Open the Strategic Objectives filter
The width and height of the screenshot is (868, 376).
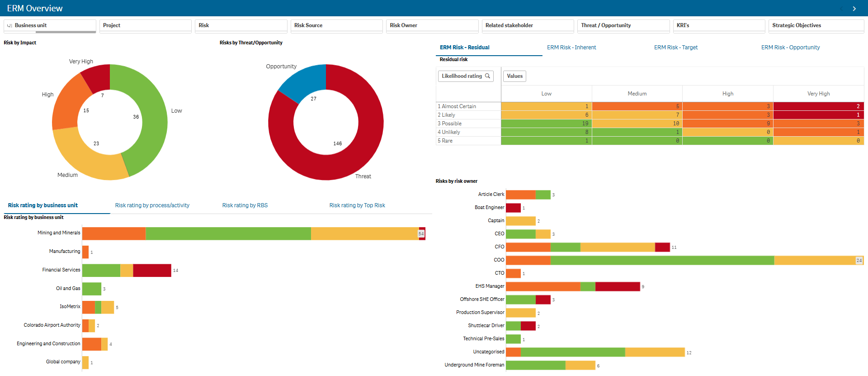pyautogui.click(x=816, y=26)
